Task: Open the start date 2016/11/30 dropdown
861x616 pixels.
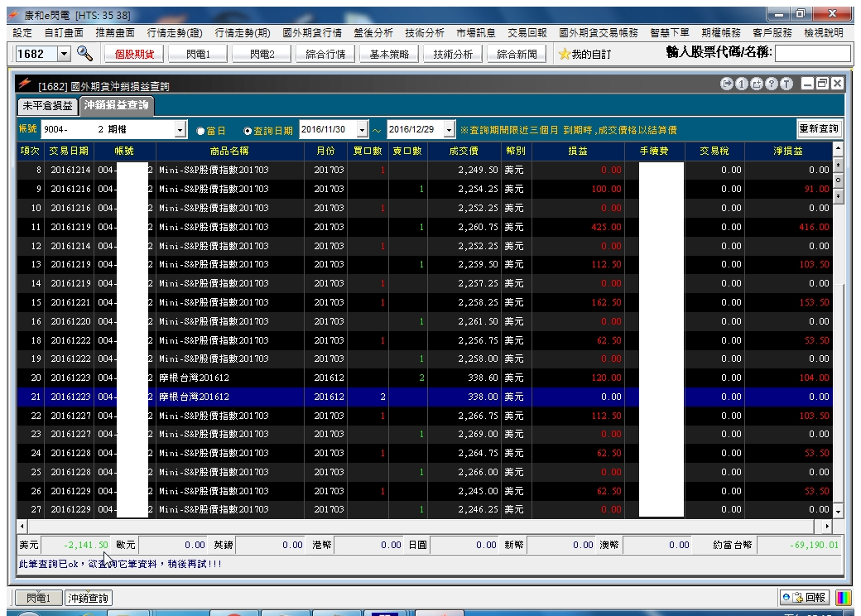Action: pos(362,129)
